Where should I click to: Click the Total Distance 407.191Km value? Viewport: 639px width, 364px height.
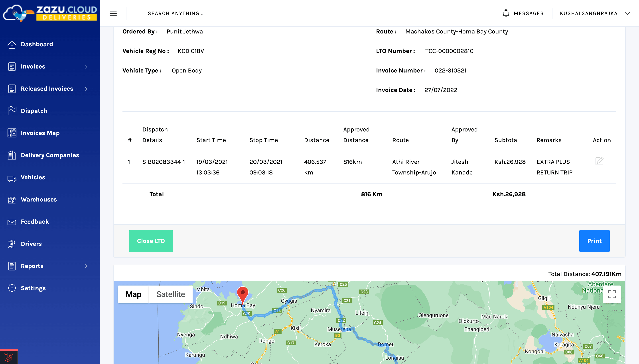(606, 274)
